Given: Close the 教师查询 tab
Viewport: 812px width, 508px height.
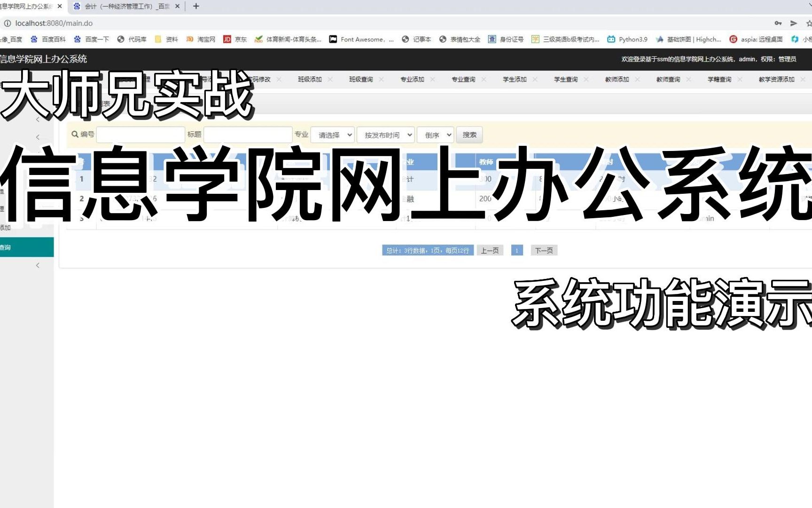Looking at the screenshot, I should (x=689, y=79).
